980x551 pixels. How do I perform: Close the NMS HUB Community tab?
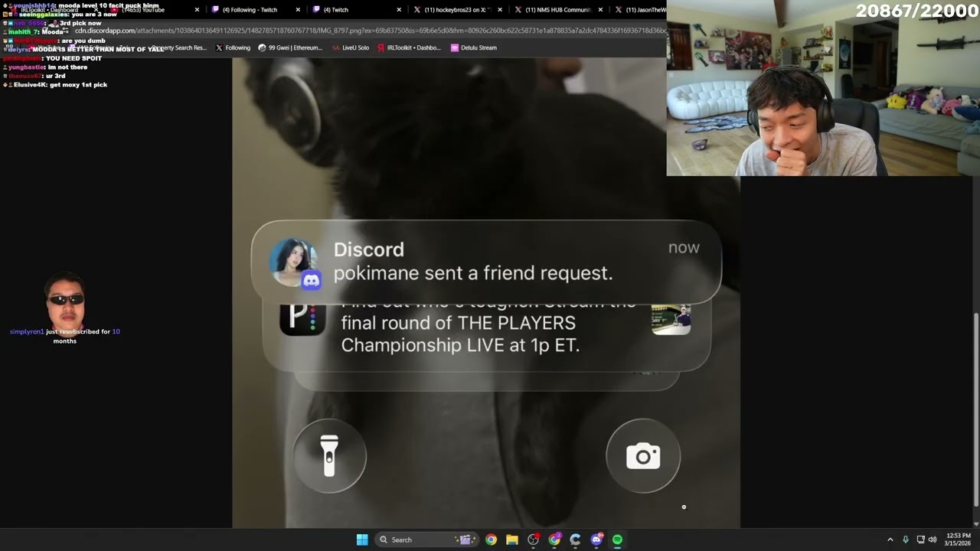point(600,10)
